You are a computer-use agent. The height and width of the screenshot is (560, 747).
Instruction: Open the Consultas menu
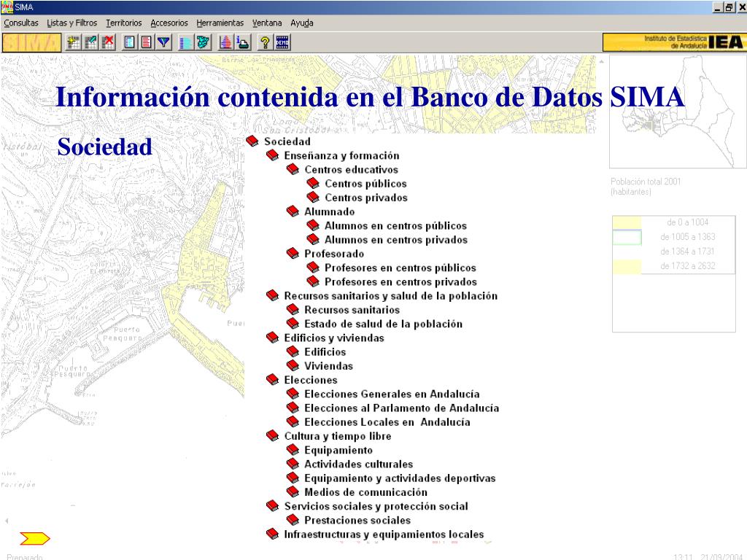[21, 23]
